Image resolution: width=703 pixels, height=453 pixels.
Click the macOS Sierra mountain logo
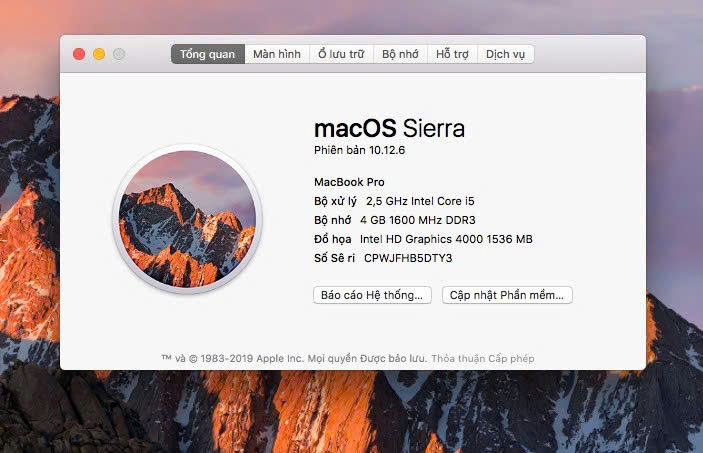187,218
